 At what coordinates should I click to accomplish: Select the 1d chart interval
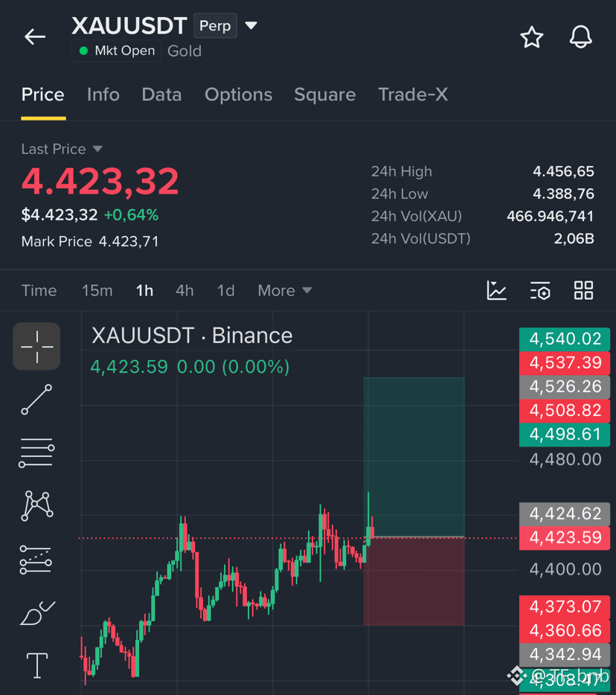point(225,291)
